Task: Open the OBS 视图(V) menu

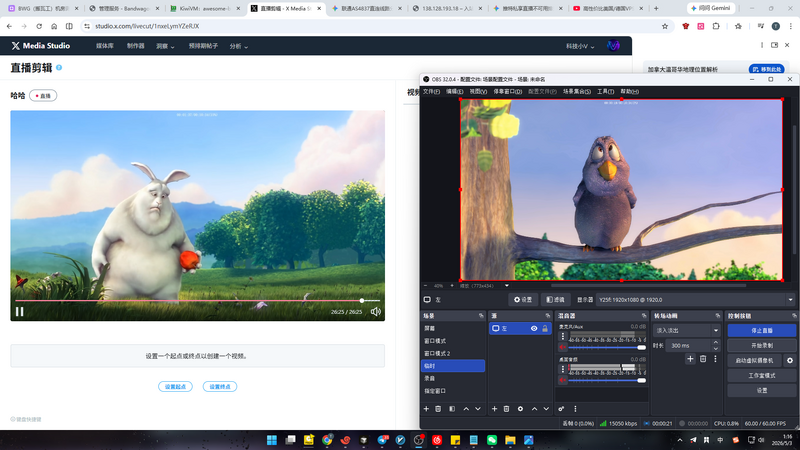Action: (x=478, y=91)
